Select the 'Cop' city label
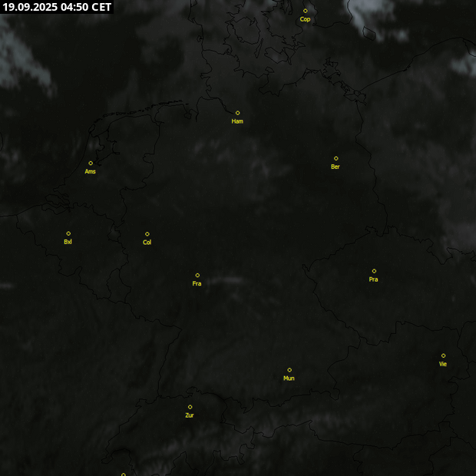This screenshot has width=476, height=476. (305, 19)
